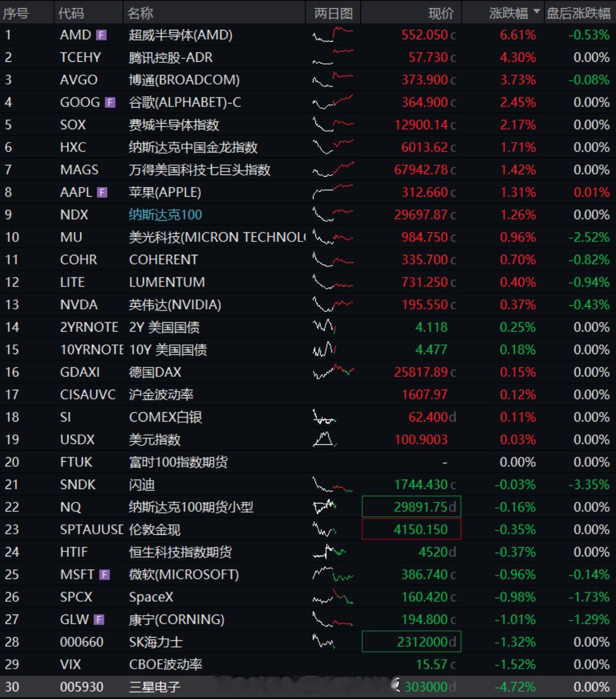Open the 纳斯达克100 highlighted name link
Viewport: 616px width, 699px height.
[x=166, y=215]
